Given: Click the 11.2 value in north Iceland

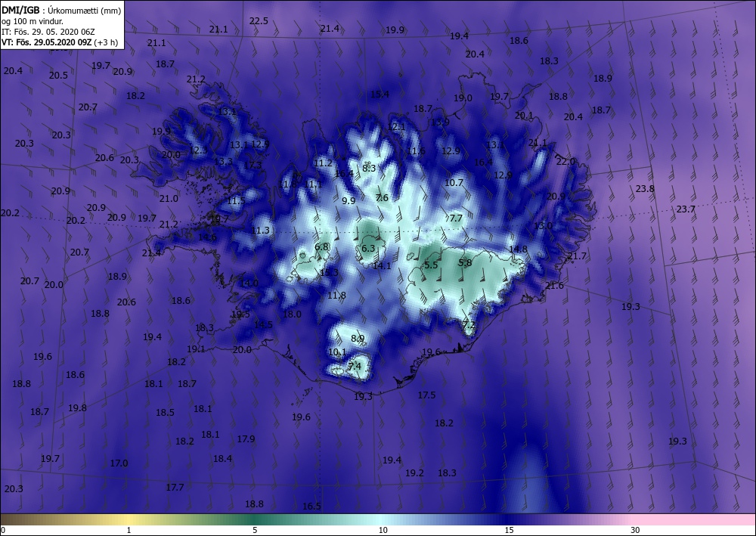Looking at the screenshot, I should pyautogui.click(x=323, y=163).
